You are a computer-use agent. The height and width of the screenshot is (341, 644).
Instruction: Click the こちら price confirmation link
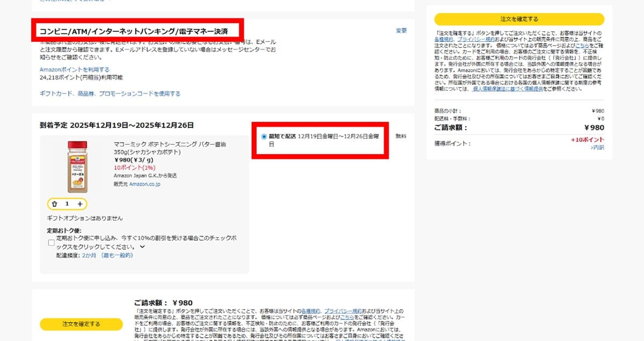coord(583,46)
